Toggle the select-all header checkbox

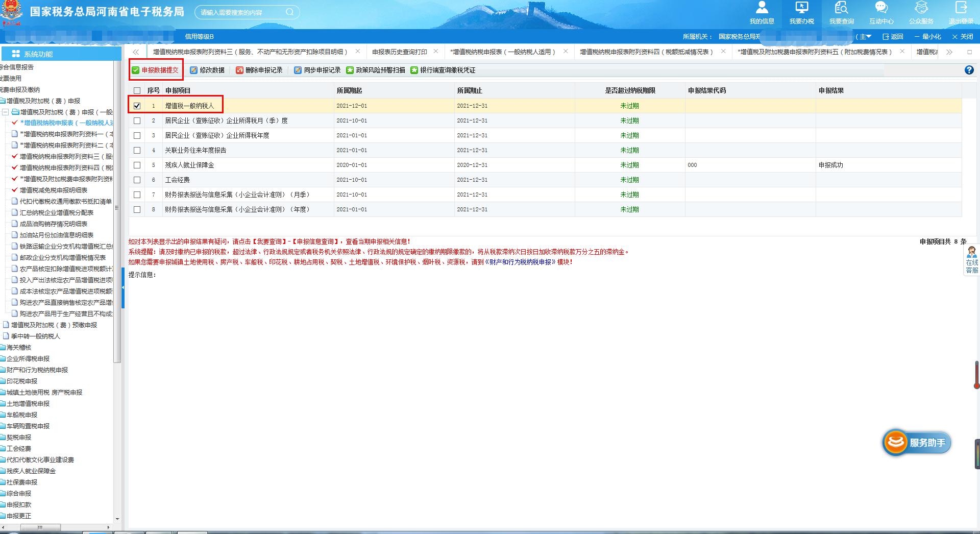pos(137,91)
